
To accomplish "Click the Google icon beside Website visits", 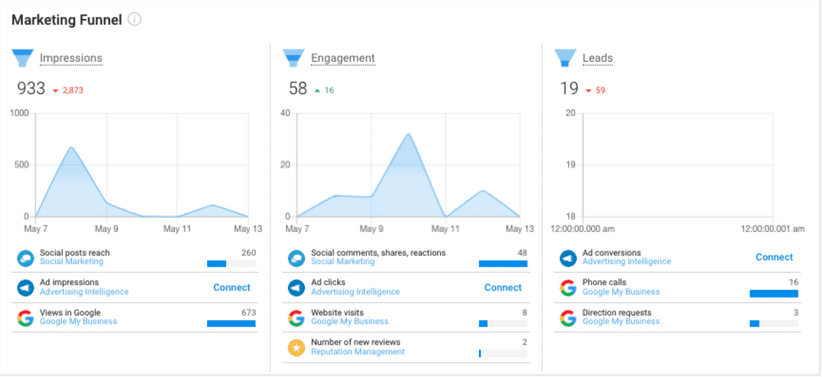I will point(296,318).
